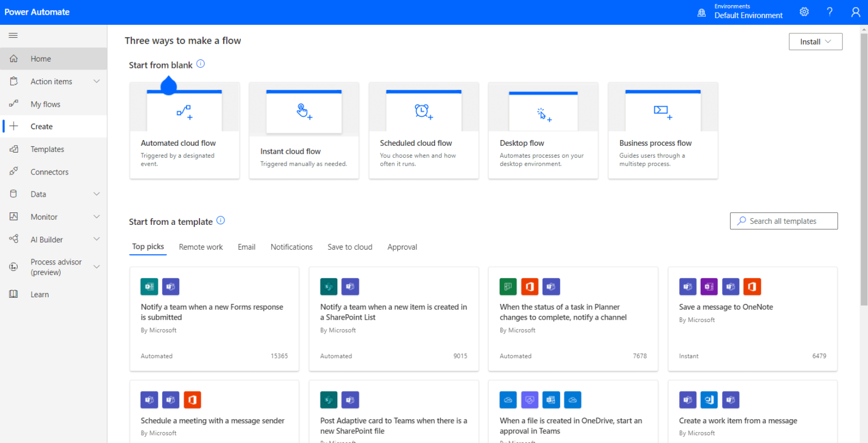This screenshot has width=868, height=443.
Task: Collapse navigation with the hamburger menu icon
Action: pos(14,36)
